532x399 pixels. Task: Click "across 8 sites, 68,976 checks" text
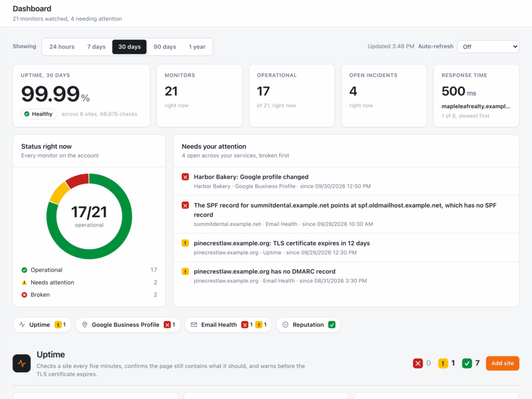click(99, 114)
